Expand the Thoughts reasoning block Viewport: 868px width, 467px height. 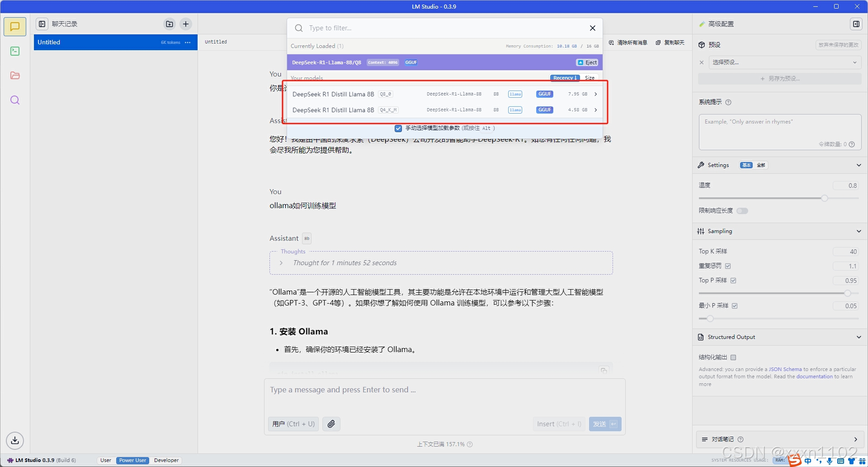tap(281, 263)
